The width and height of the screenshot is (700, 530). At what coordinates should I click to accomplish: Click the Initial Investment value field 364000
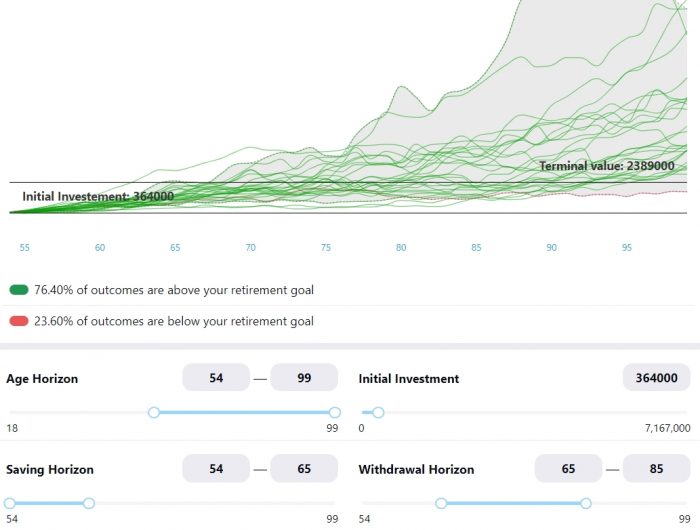(656, 378)
